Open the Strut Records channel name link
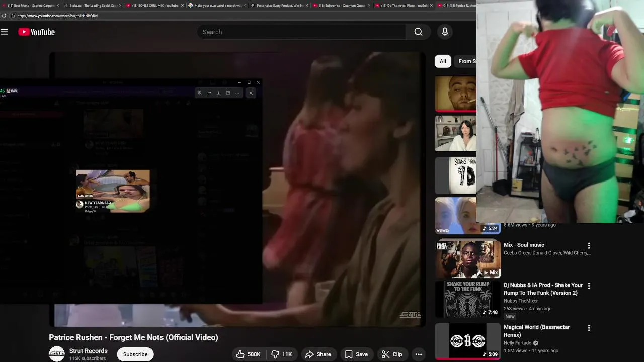 89,351
